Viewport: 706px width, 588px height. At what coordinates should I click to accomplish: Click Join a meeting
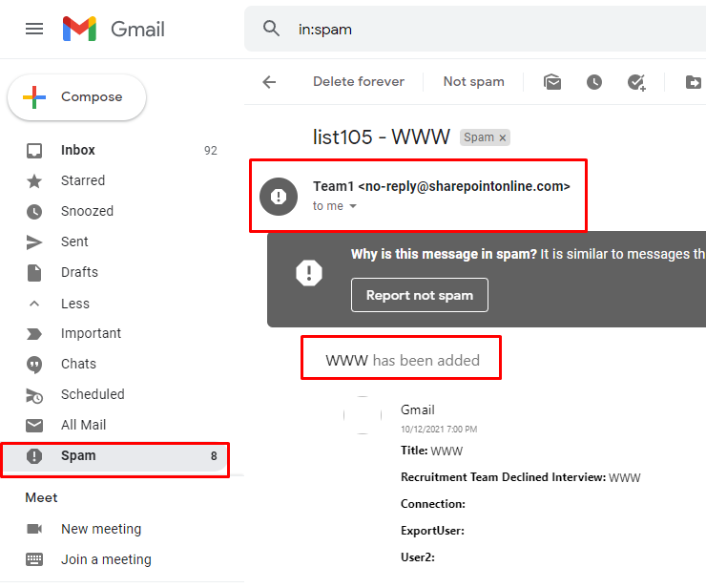106,559
